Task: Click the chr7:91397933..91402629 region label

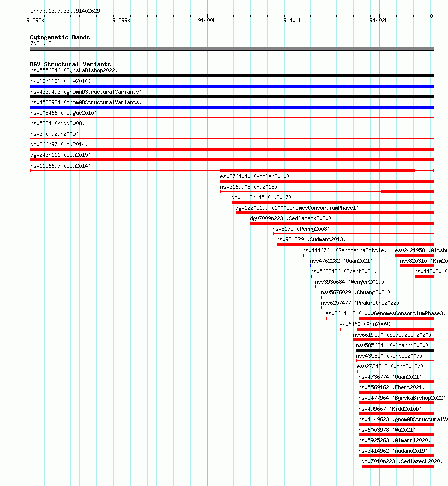Action: (65, 11)
